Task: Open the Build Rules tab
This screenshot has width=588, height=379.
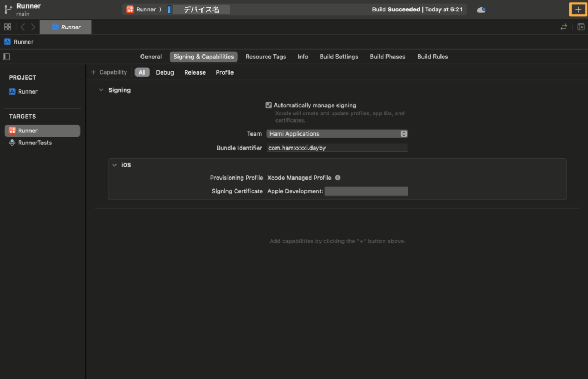Action: coord(432,57)
